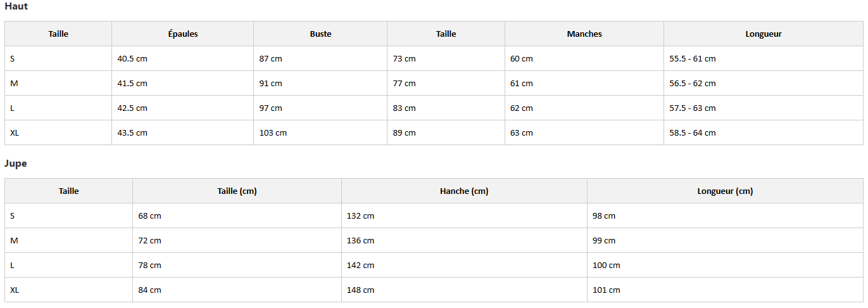Select the 136 cm hip cell
This screenshot has height=308, width=868.
tap(360, 241)
